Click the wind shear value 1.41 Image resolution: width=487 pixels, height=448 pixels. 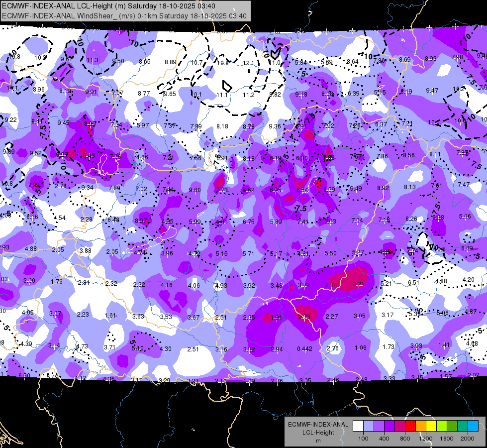(x=444, y=344)
